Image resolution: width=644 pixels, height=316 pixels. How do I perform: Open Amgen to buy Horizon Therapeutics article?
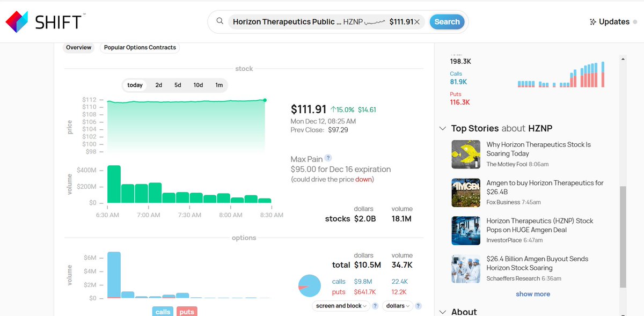pyautogui.click(x=545, y=187)
